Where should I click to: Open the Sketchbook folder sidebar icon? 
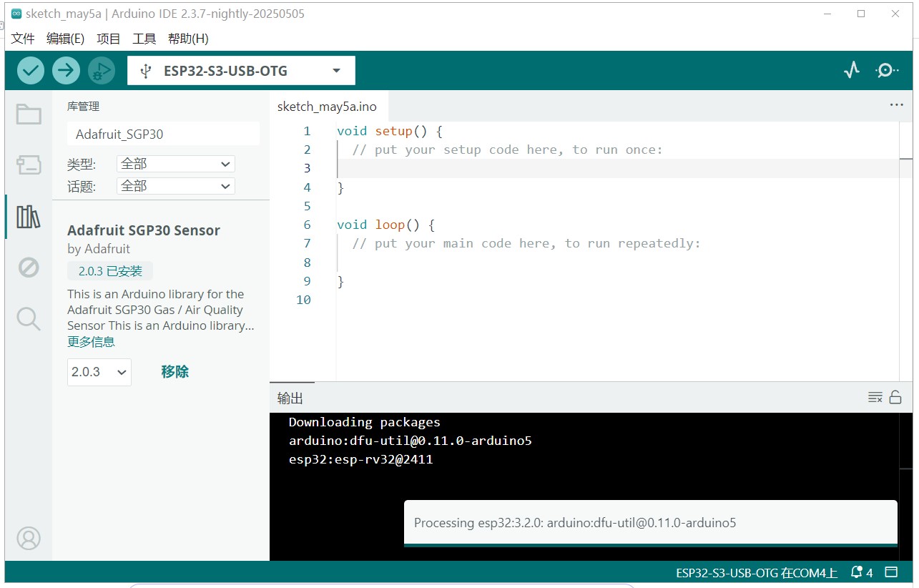coord(29,114)
